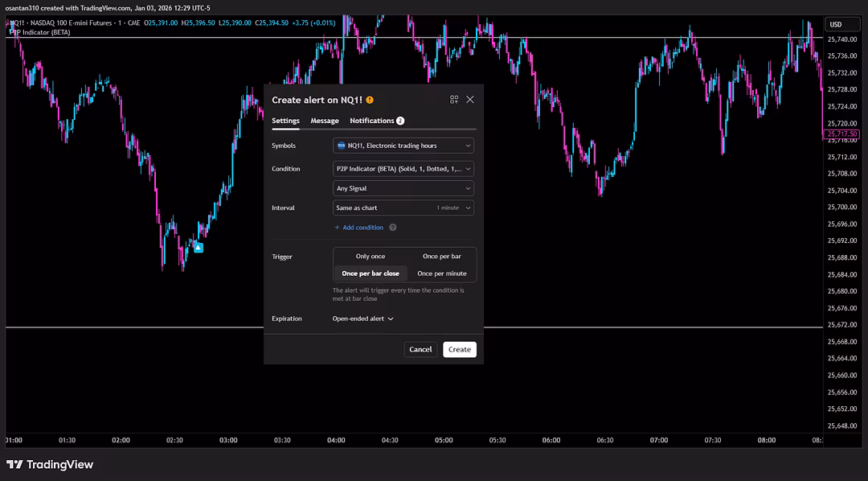The image size is (868, 481).
Task: Click the NQ1! symbol icon in Symbols field
Action: (341, 146)
